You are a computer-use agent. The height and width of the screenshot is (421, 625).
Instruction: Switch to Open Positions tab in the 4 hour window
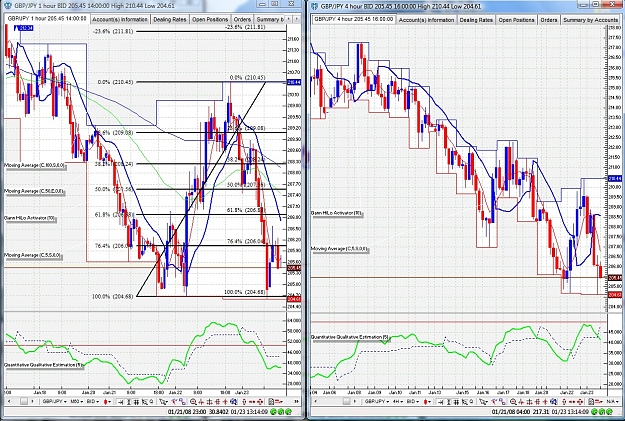[517, 20]
